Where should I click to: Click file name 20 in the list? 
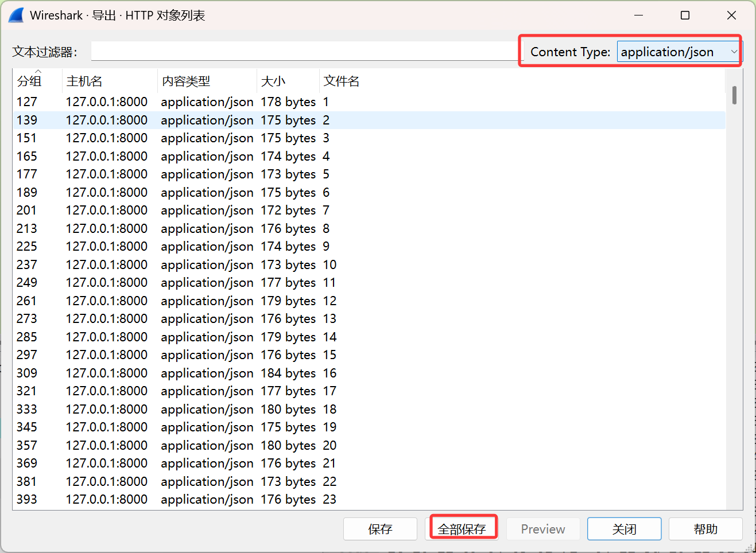[x=329, y=445]
